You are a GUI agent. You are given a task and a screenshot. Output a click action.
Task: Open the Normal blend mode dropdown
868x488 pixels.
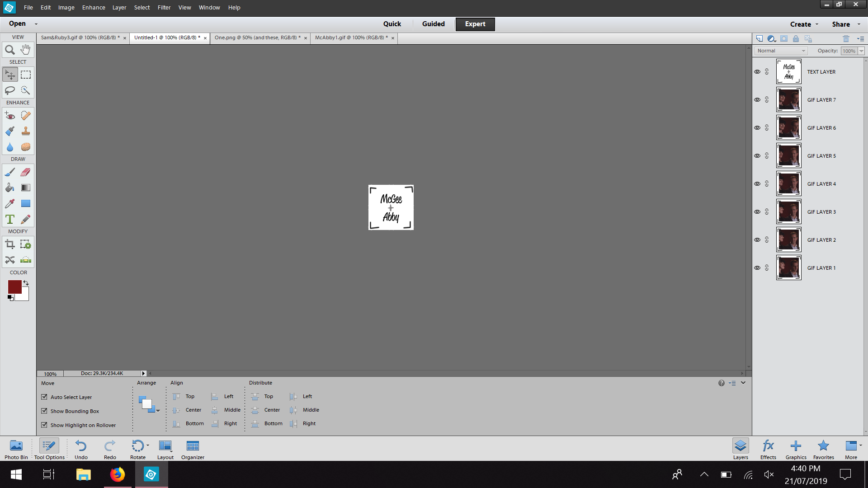tap(781, 51)
